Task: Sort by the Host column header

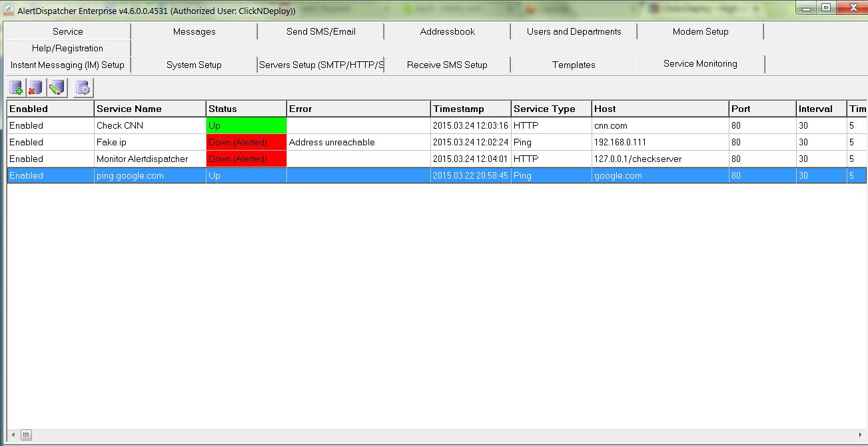Action: coord(660,109)
